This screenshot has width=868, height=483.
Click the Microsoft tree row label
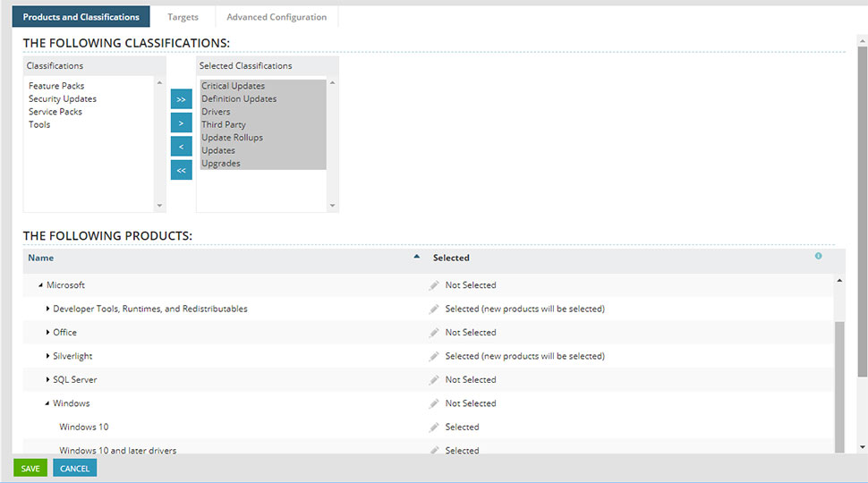coord(65,285)
